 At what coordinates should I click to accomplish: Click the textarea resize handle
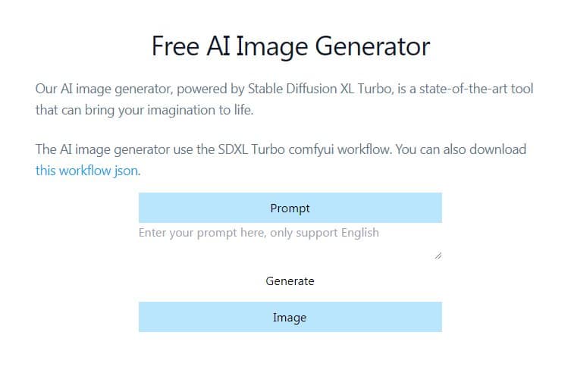coord(438,256)
